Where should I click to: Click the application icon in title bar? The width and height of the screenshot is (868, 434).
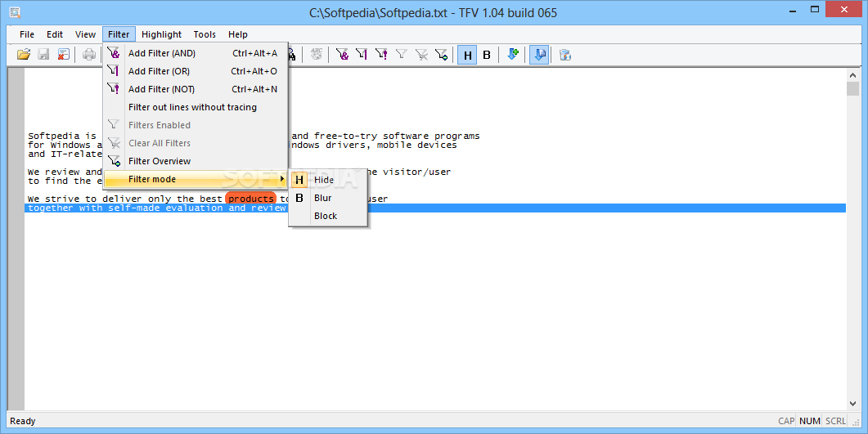click(x=15, y=11)
